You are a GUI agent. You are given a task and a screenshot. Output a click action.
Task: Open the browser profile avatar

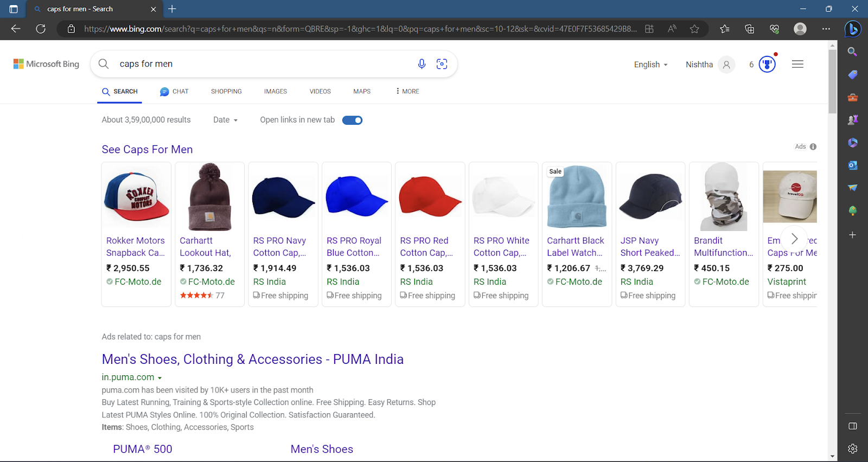(x=800, y=29)
